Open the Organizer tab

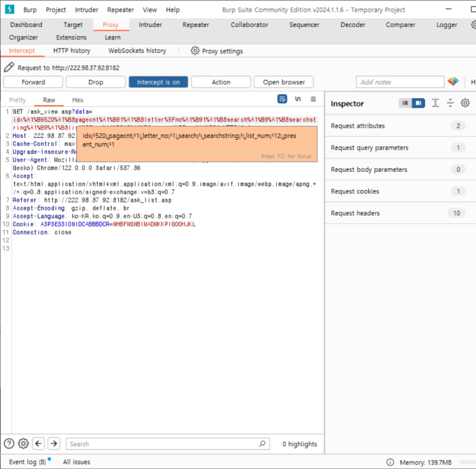click(x=23, y=38)
